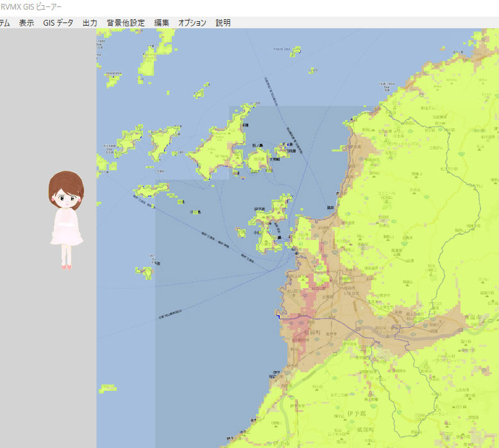Open the 背景他設定 menu
Viewport: 499px width, 448px height.
click(126, 22)
